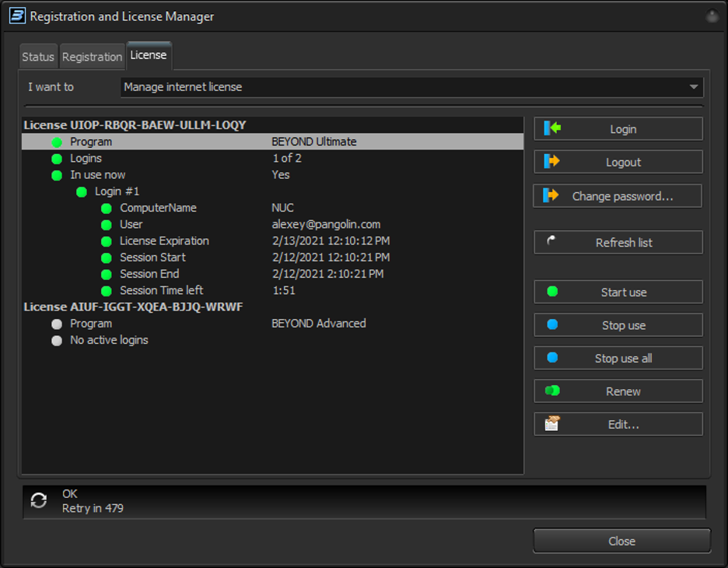The image size is (728, 568).
Task: Click the gray dot beside BEYOND Advanced Program
Action: click(57, 324)
